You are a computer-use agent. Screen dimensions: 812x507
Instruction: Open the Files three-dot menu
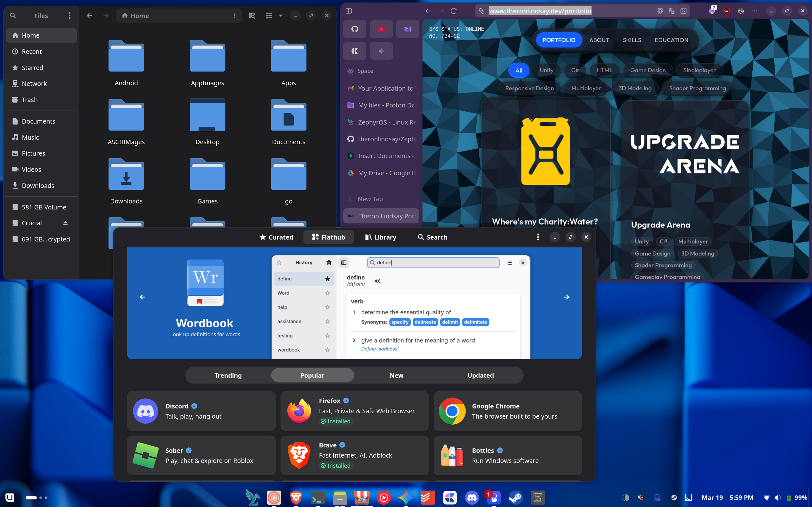click(x=69, y=16)
